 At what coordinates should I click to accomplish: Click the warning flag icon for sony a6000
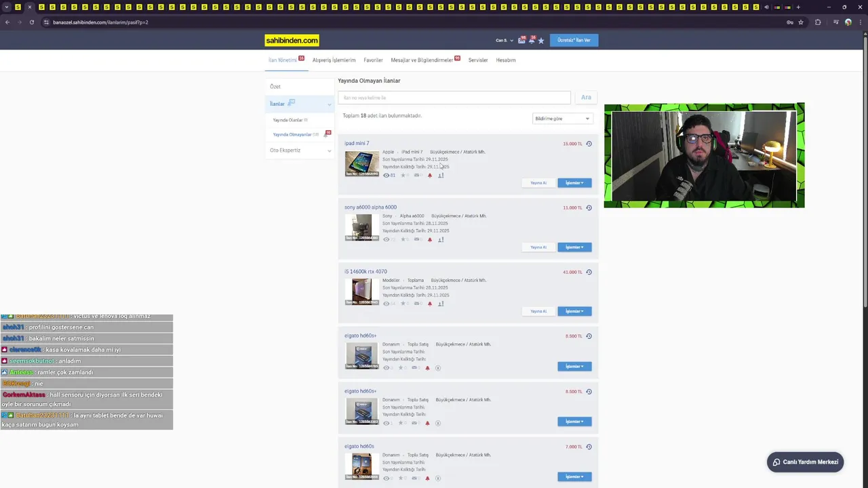pyautogui.click(x=441, y=239)
